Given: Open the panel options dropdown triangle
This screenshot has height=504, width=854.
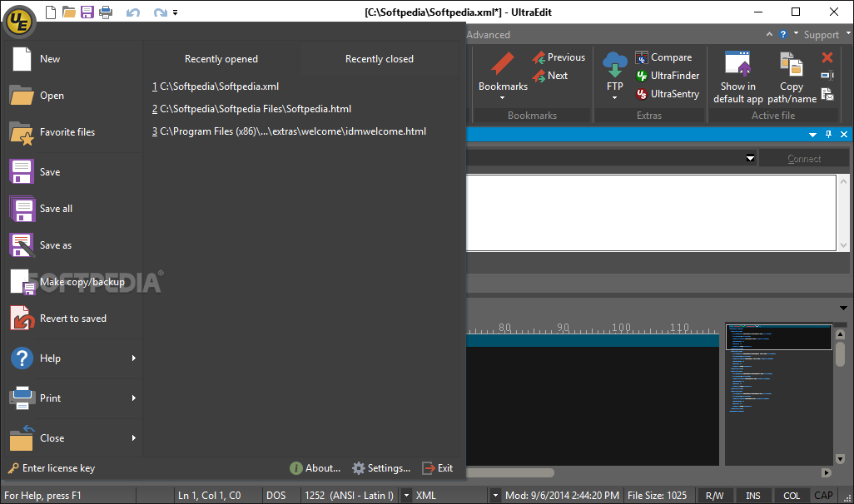Looking at the screenshot, I should click(812, 135).
